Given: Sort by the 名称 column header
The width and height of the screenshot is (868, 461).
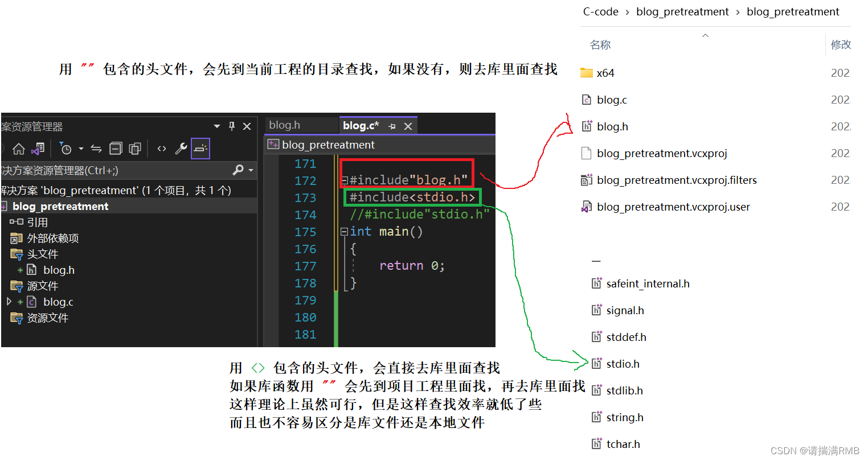Looking at the screenshot, I should pos(600,44).
